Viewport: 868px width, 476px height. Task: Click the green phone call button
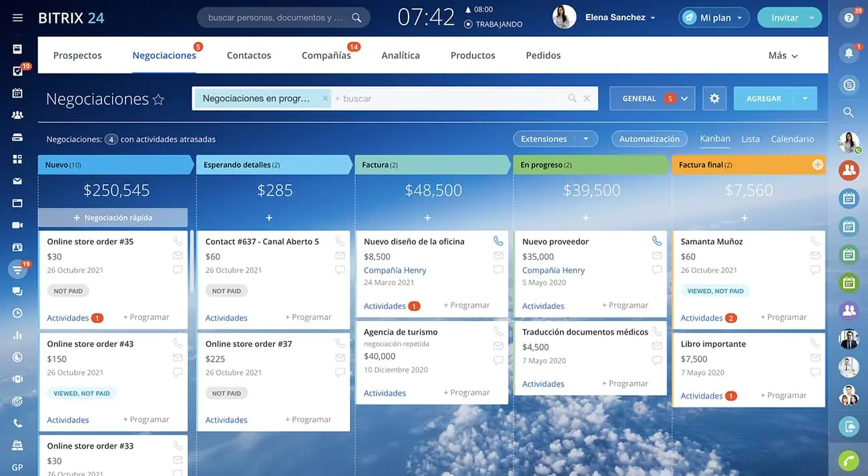pos(849,461)
